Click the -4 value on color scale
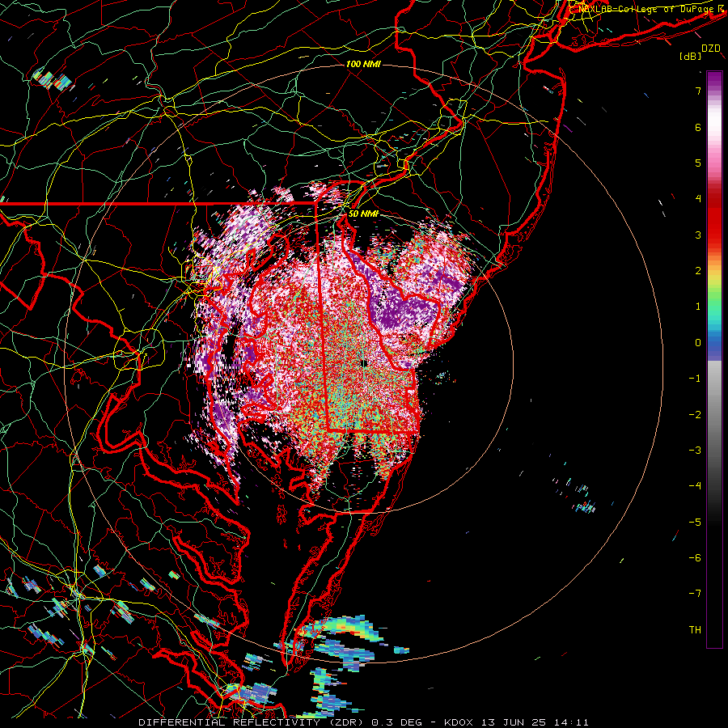The width and height of the screenshot is (728, 728). point(695,485)
